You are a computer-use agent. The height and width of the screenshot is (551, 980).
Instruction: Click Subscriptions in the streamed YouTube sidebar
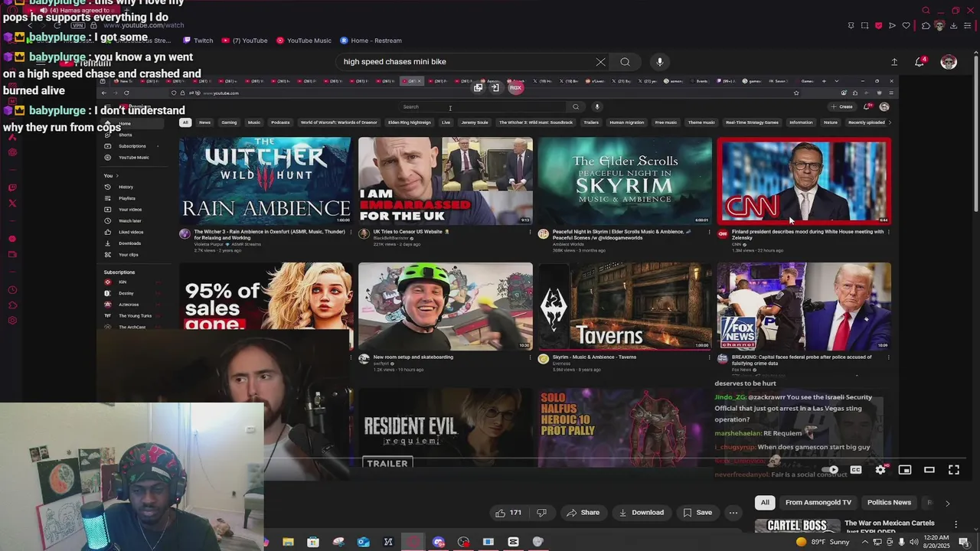[132, 146]
